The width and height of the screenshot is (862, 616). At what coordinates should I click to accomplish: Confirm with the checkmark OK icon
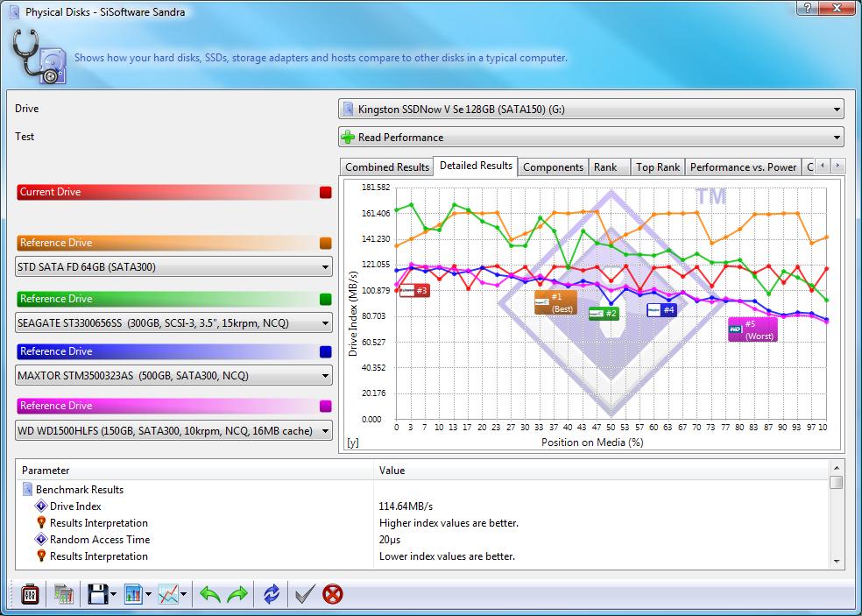tap(305, 594)
